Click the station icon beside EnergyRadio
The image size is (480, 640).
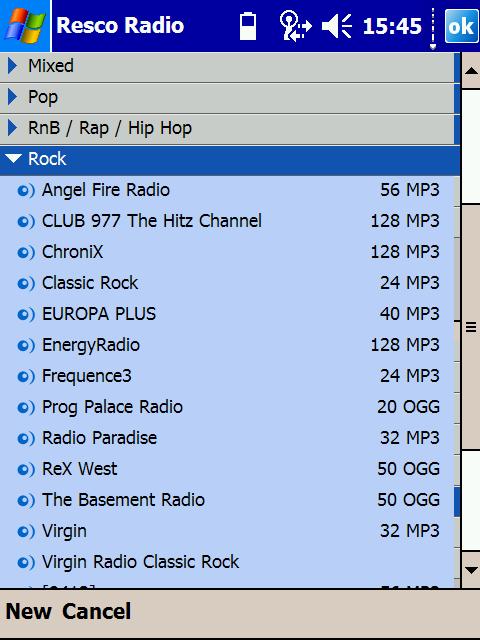(x=26, y=346)
